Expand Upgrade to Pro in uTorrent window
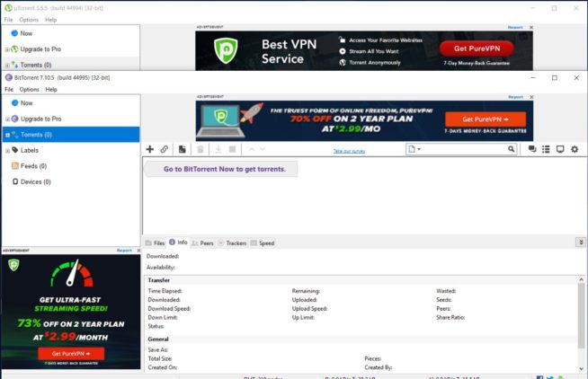Viewport: 588px width, 379px height. click(7, 49)
